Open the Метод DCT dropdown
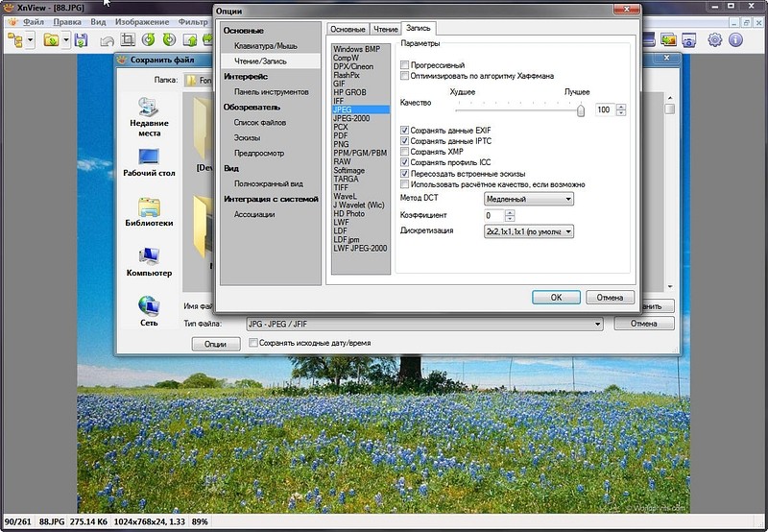This screenshot has height=532, width=768. pos(529,199)
